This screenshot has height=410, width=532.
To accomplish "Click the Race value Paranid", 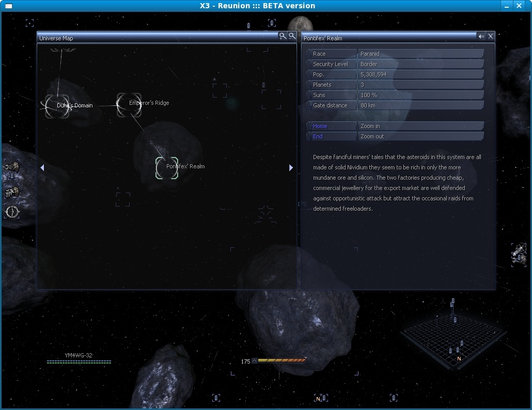I will click(421, 54).
